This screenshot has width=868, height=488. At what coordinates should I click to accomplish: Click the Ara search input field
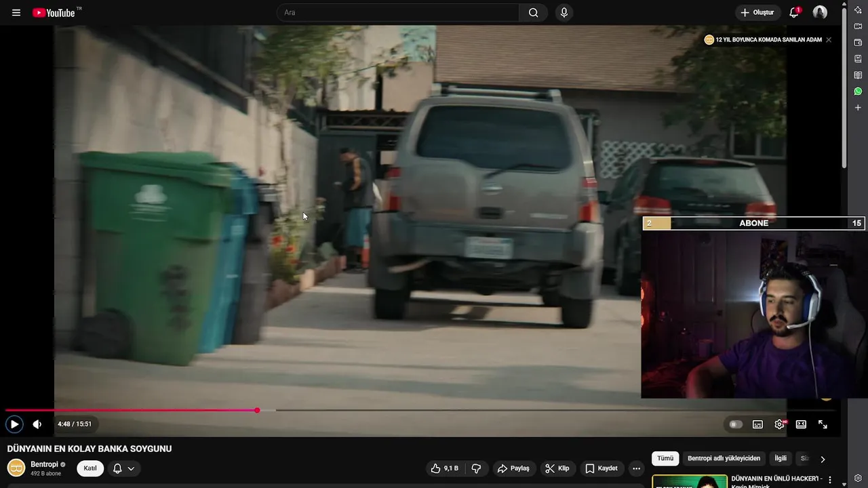[x=398, y=13]
